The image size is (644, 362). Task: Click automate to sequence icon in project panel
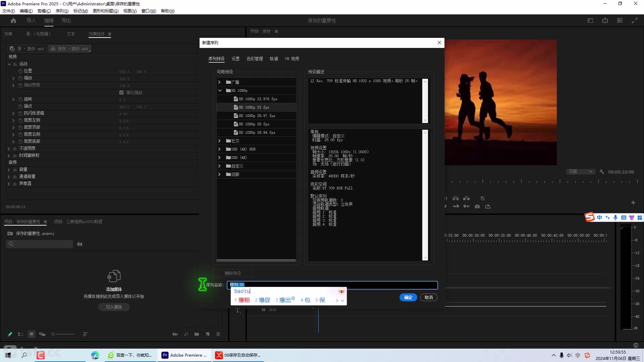pyautogui.click(x=175, y=334)
